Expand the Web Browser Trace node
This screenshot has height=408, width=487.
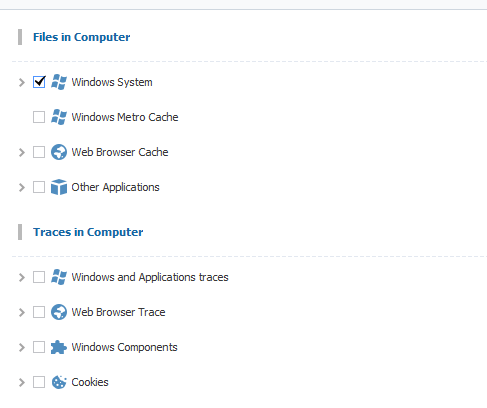tap(22, 312)
